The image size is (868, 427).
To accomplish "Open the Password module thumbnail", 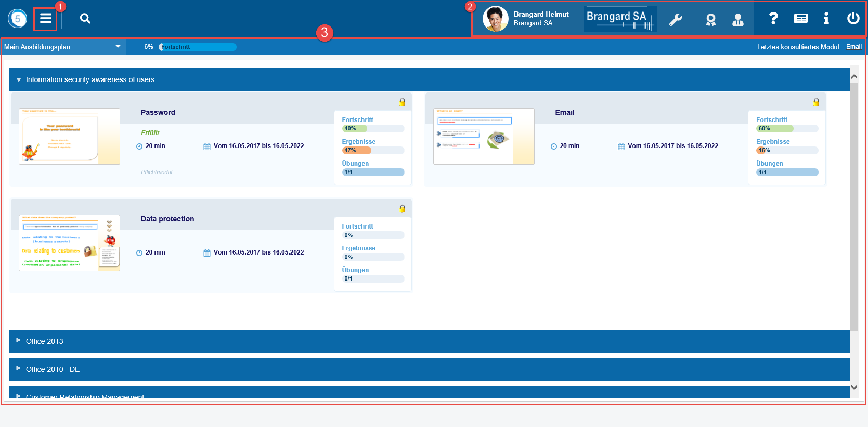I will [69, 136].
